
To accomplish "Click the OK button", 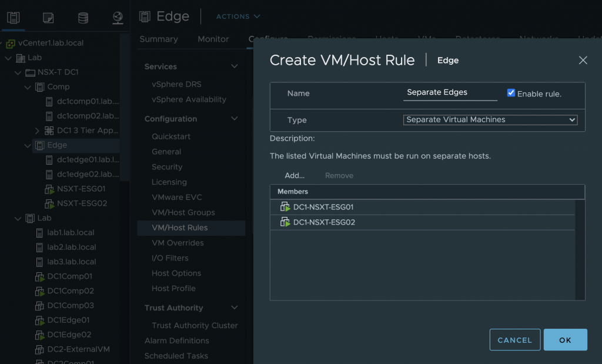I will 565,340.
